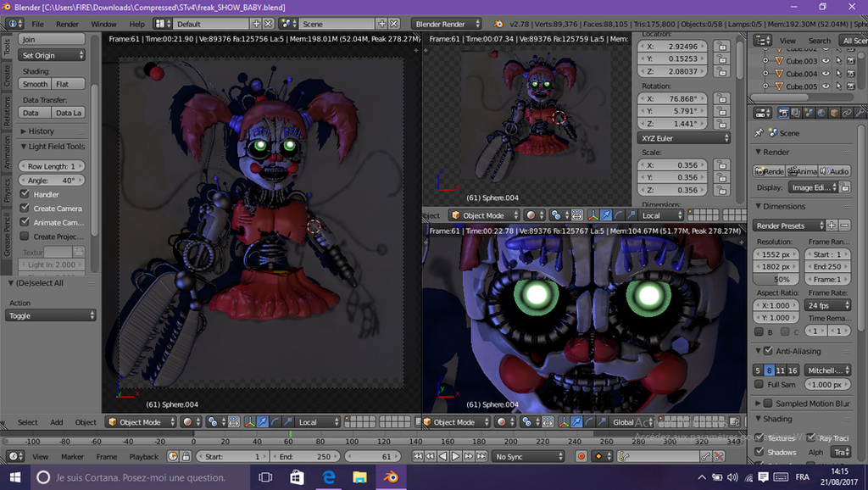Select rotate manipulator in left viewport header
The height and width of the screenshot is (490, 868).
coord(275,422)
